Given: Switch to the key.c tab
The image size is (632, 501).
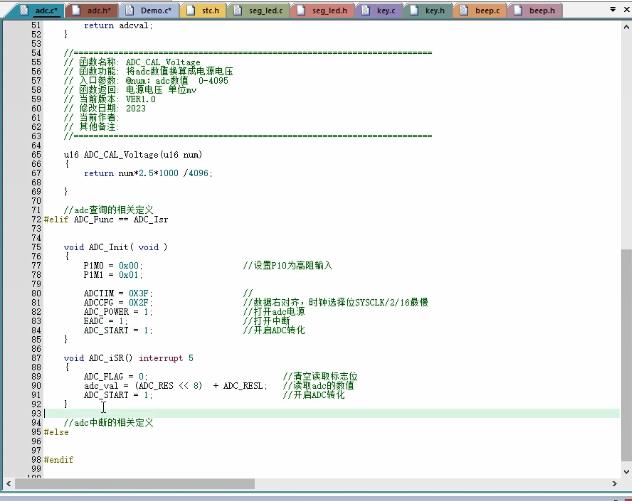Looking at the screenshot, I should pos(380,11).
